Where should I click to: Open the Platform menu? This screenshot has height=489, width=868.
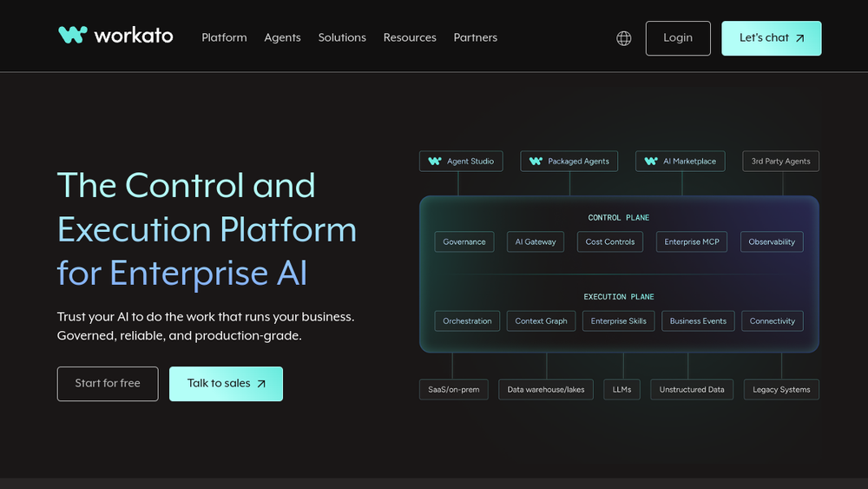[224, 37]
